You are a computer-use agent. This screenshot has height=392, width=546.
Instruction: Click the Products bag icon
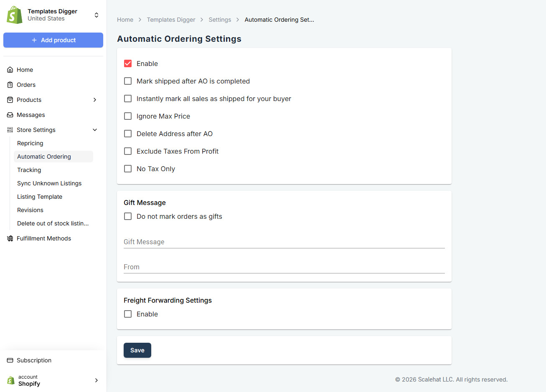(x=10, y=100)
